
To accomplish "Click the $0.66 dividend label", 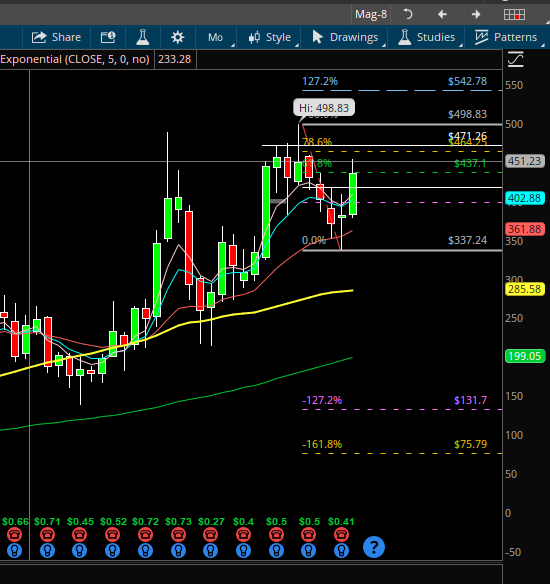I will pos(15,521).
